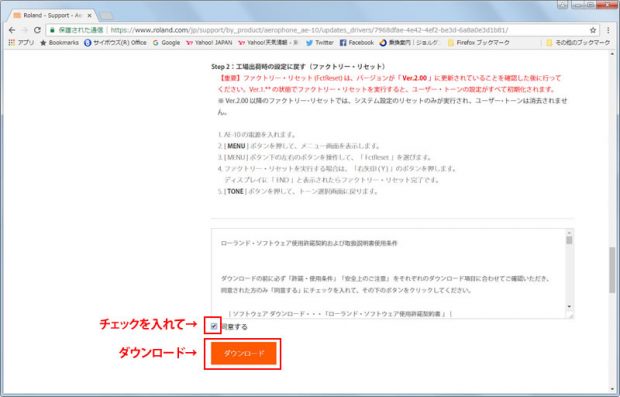The height and width of the screenshot is (397, 620).
Task: Click page scrollbar down arrow
Action: click(612, 389)
